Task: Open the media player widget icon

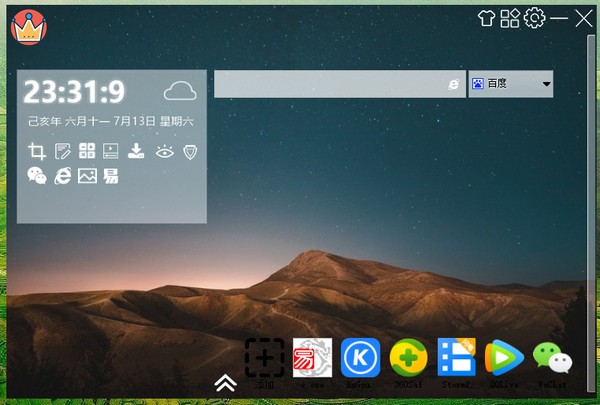Action: 111,152
